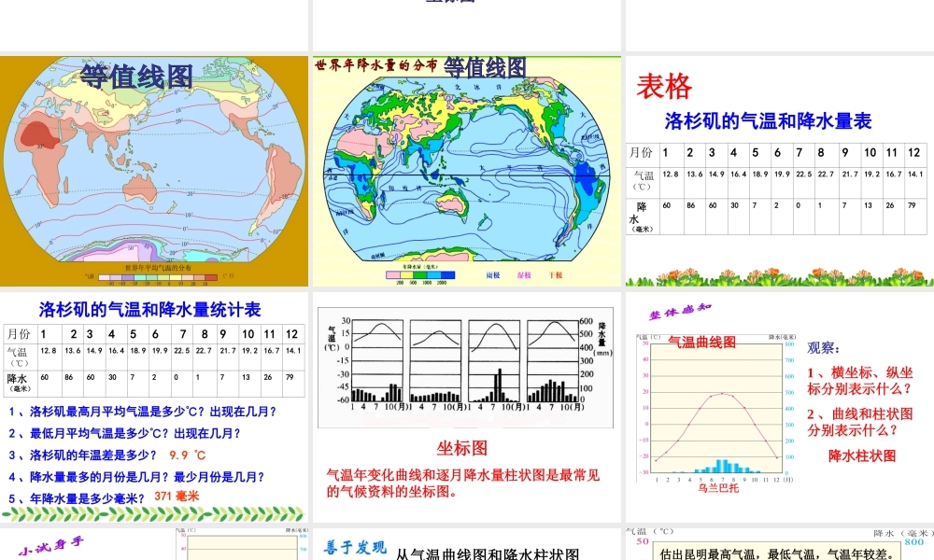Click the precipitation color legend bar below the map
934x560 pixels.
click(420, 275)
